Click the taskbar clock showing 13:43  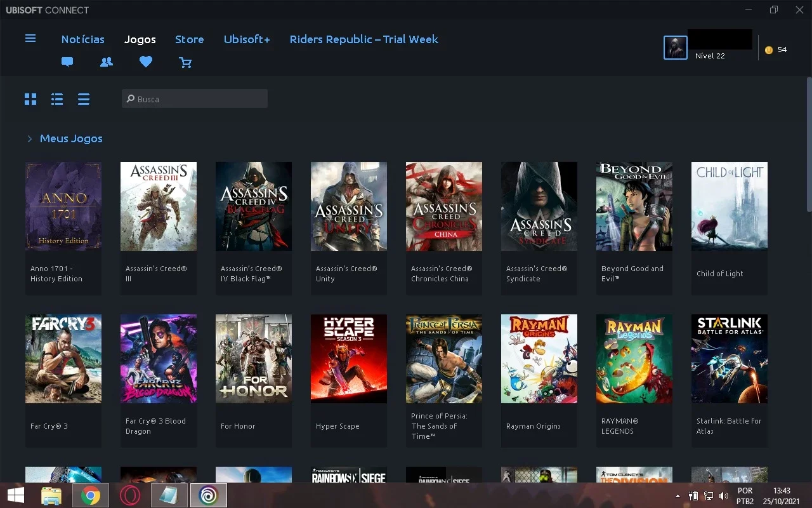point(782,491)
